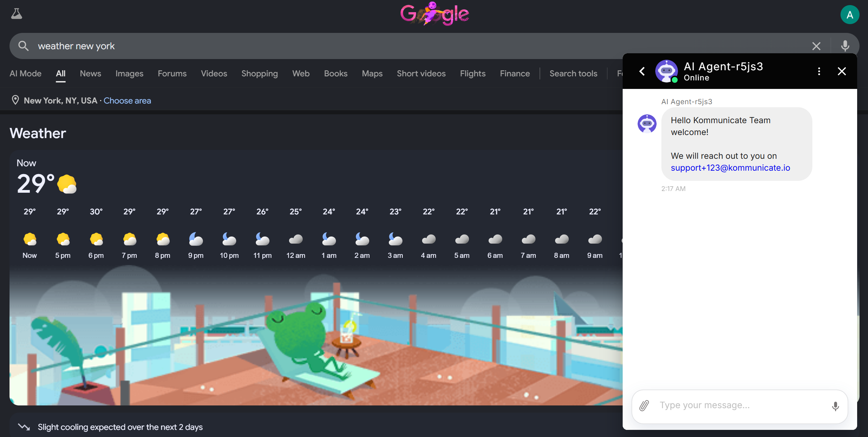The image size is (868, 437).
Task: Open the account avatar A
Action: pyautogui.click(x=850, y=15)
